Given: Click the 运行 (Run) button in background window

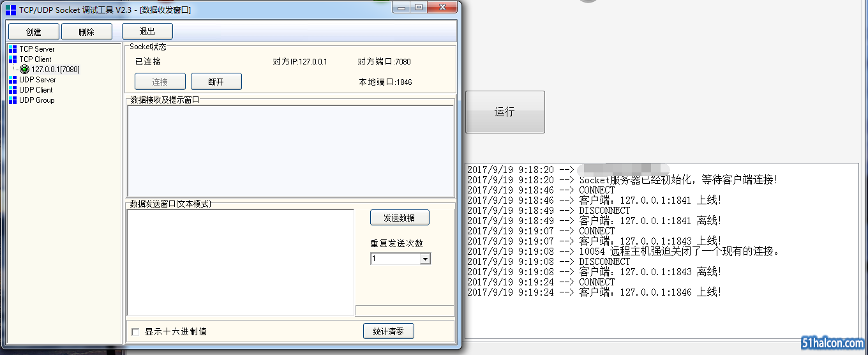Looking at the screenshot, I should pyautogui.click(x=505, y=112).
